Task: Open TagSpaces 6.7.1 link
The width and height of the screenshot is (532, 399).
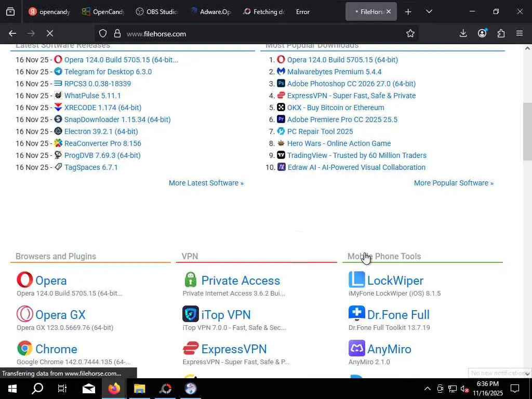Action: (x=91, y=167)
